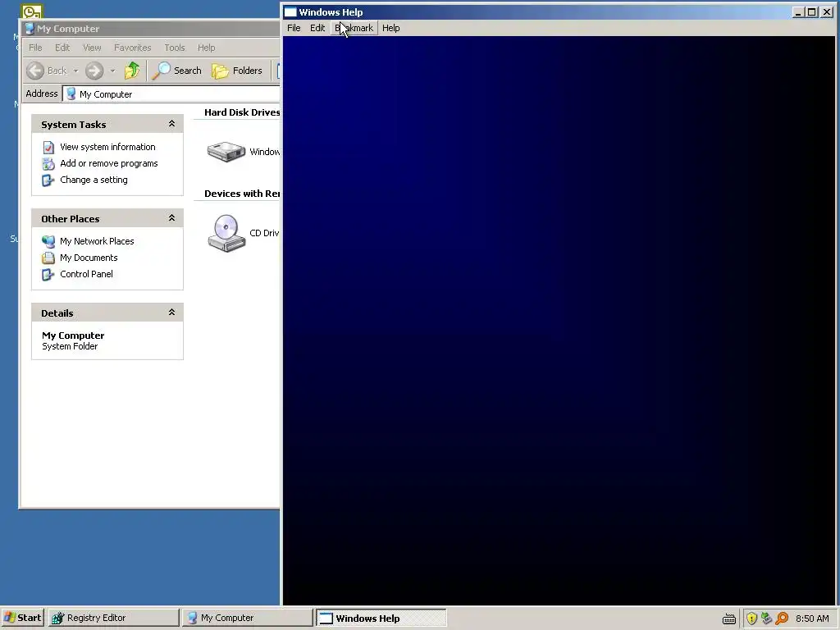Open My Network Places link
The image size is (840, 630).
tap(97, 241)
